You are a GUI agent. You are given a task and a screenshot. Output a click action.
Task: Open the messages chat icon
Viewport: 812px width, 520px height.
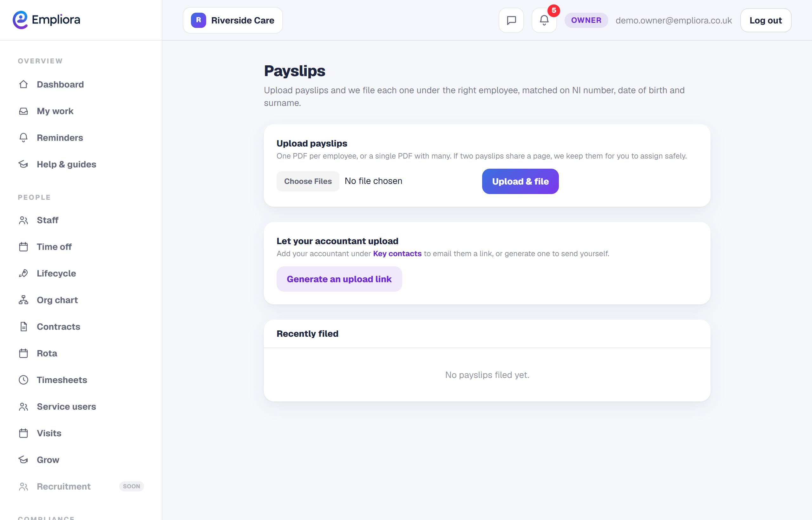click(x=511, y=20)
